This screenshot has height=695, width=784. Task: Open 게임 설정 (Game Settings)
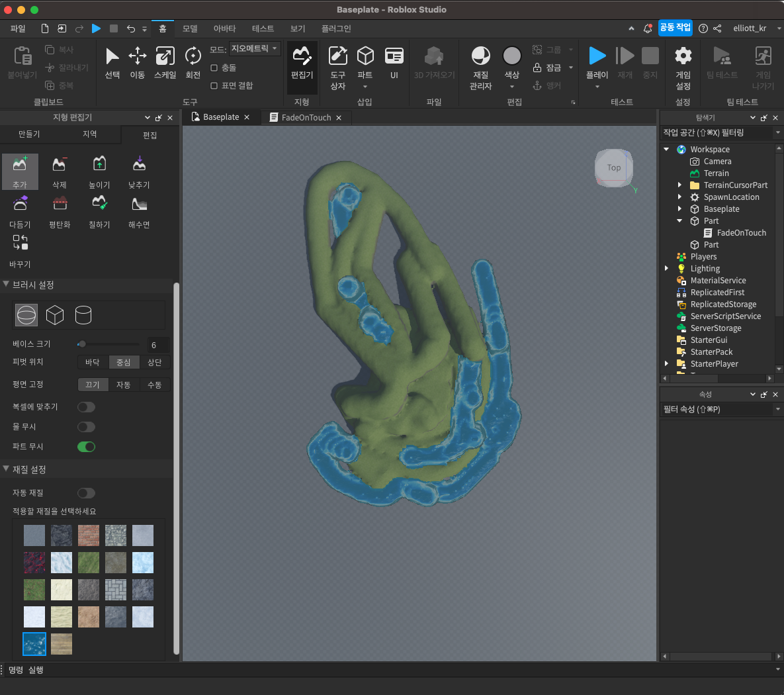[683, 68]
